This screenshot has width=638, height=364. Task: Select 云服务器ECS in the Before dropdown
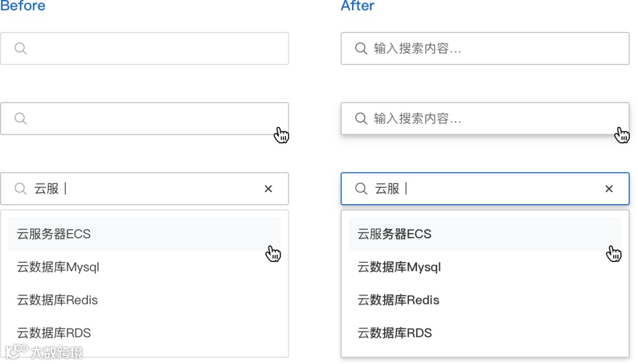tap(54, 234)
